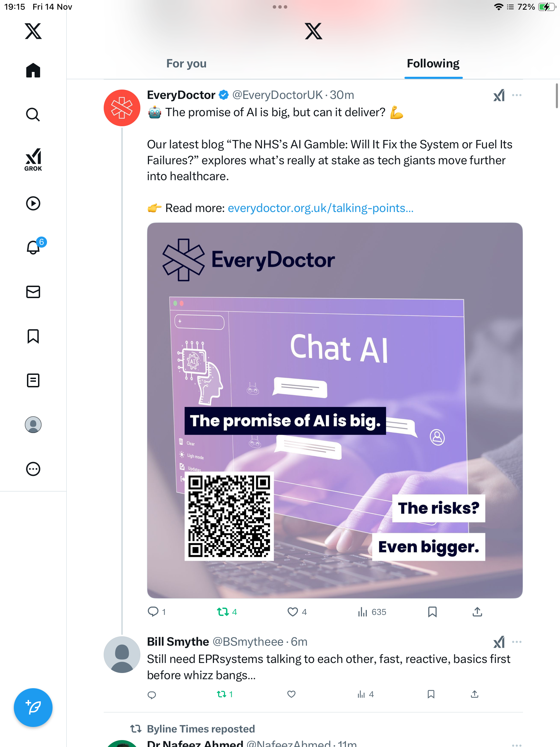The image size is (560, 747).
Task: Open the notifications bell
Action: coord(34,247)
